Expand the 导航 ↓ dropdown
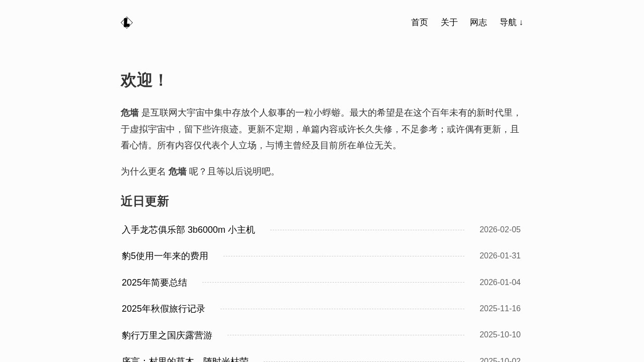The image size is (644, 362). [x=511, y=23]
